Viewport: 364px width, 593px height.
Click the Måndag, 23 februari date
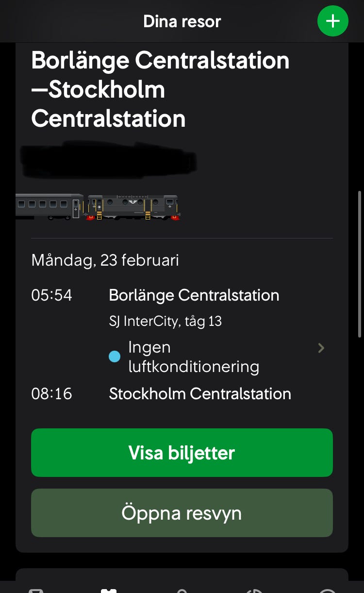point(105,260)
